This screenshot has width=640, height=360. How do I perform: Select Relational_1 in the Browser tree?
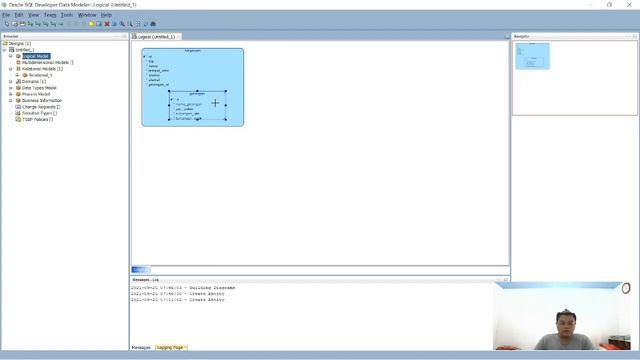point(40,75)
